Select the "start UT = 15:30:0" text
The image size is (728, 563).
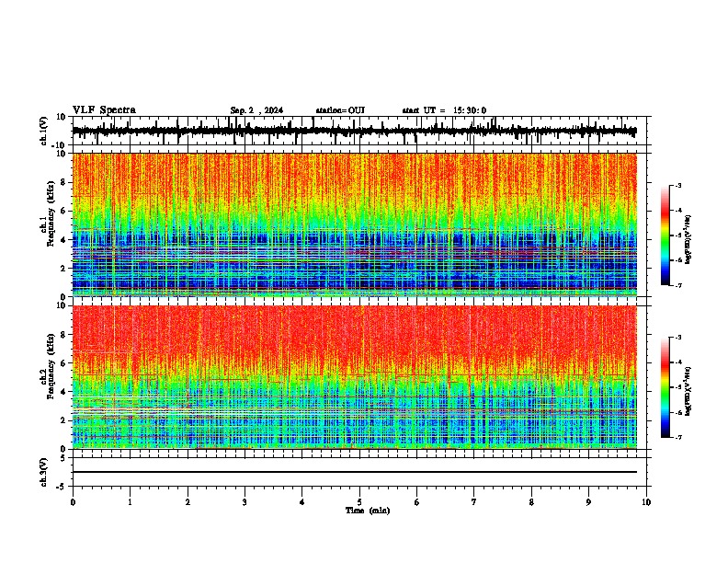[444, 110]
